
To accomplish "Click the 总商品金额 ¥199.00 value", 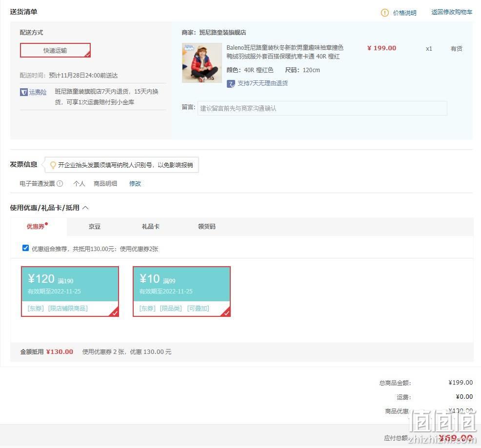I will coord(461,382).
